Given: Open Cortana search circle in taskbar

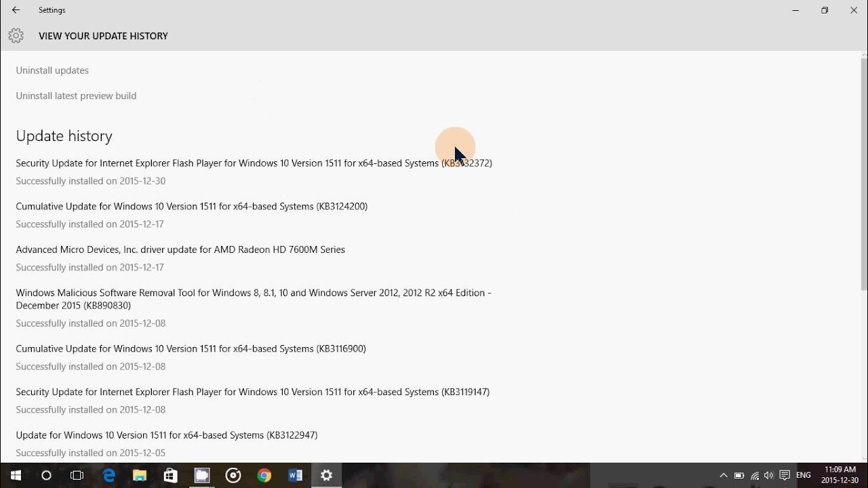Looking at the screenshot, I should [x=46, y=476].
